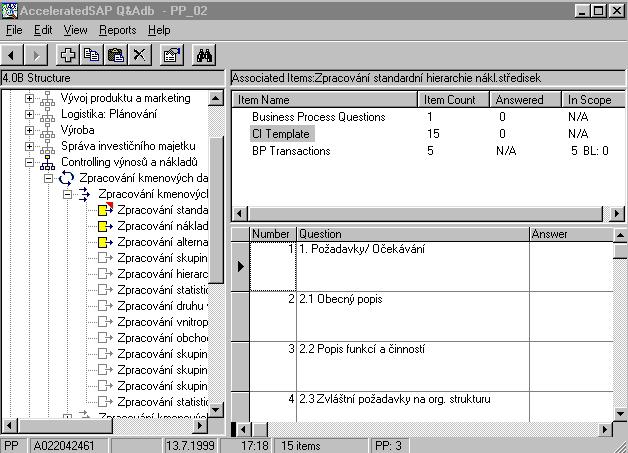Open the View menu

(75, 30)
